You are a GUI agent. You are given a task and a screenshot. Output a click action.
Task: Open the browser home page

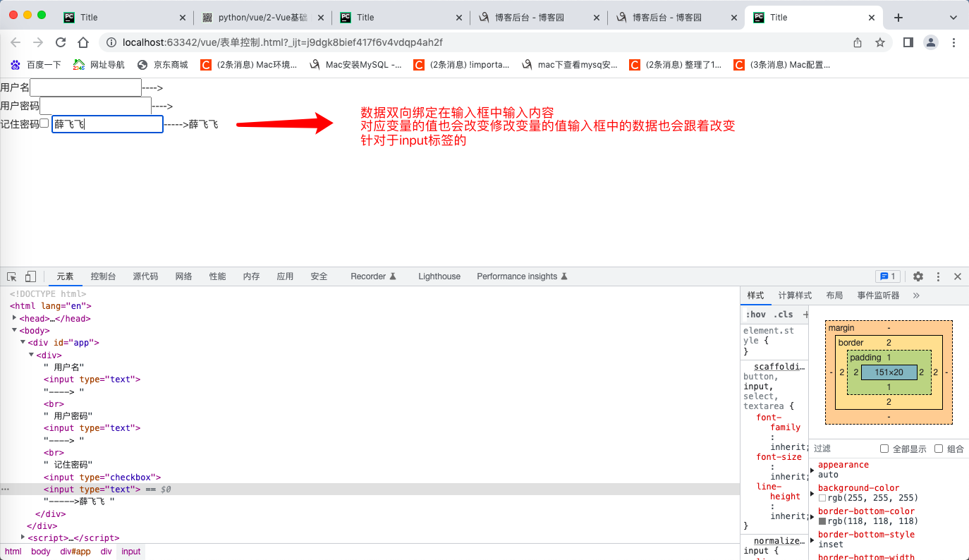pos(83,42)
